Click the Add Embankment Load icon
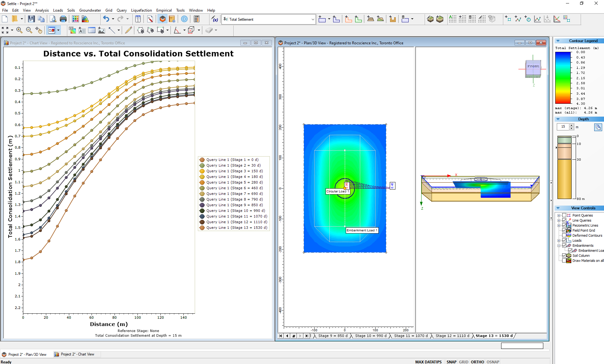 [x=370, y=19]
